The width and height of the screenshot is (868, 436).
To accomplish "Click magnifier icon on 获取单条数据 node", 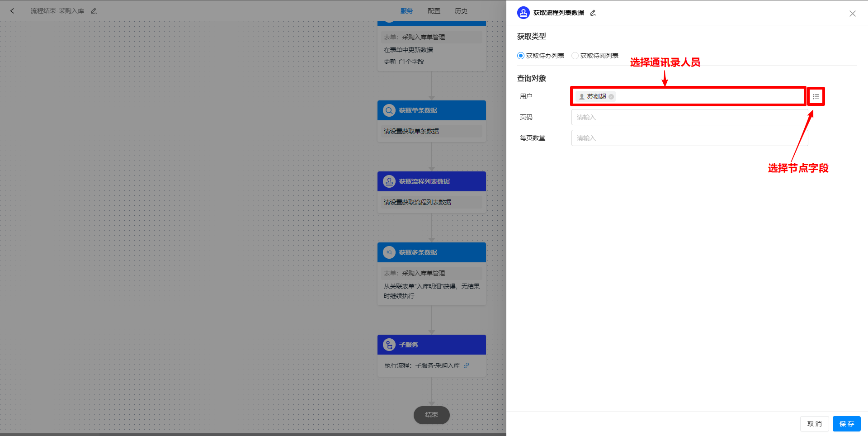I will tap(389, 110).
